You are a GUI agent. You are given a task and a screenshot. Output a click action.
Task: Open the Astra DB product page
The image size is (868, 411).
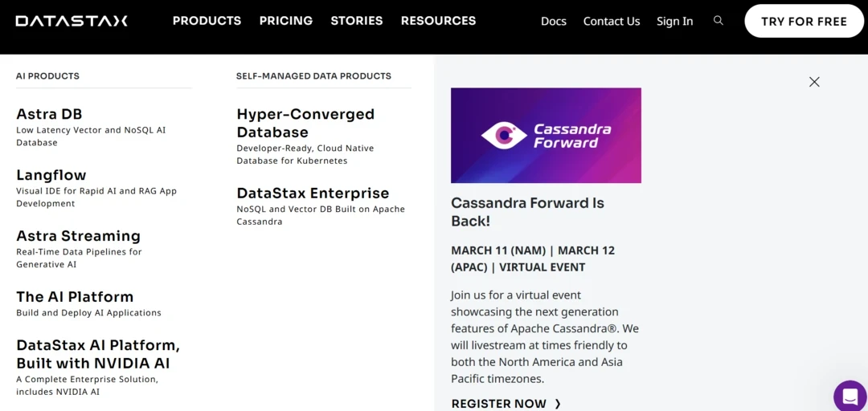(x=49, y=114)
